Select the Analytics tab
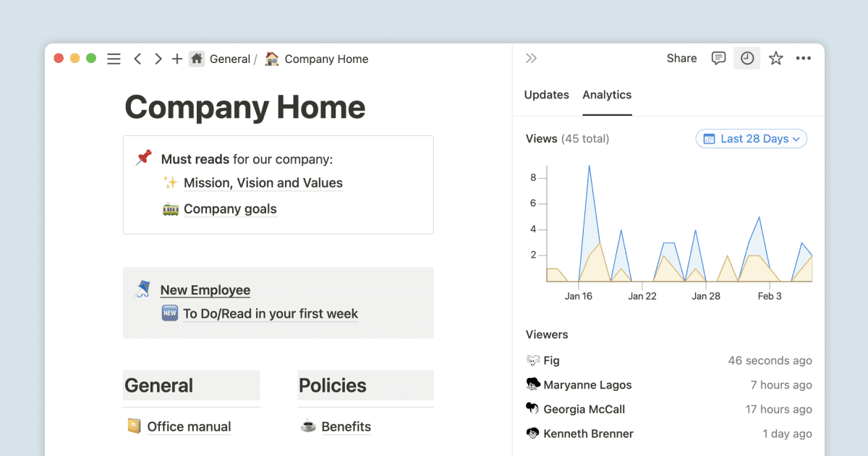 click(607, 95)
